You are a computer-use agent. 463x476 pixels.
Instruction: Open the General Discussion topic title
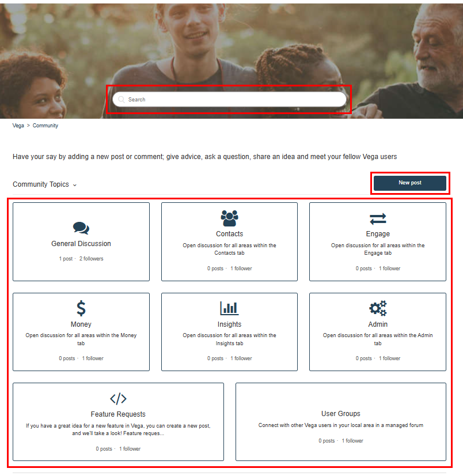click(81, 243)
